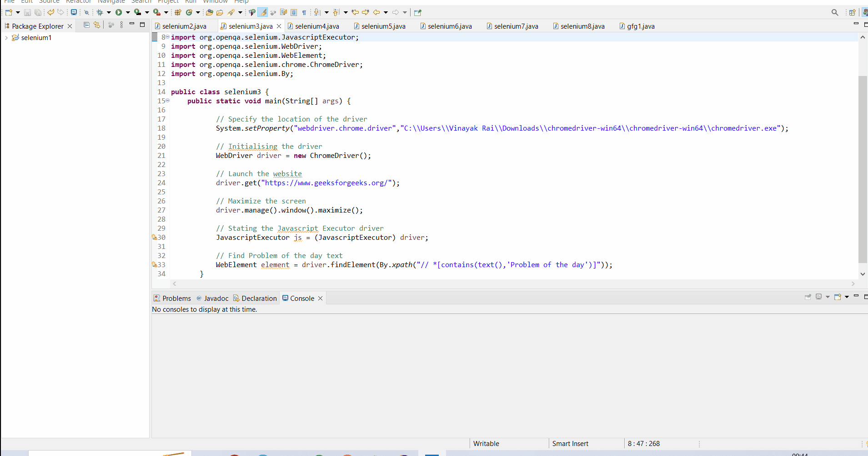This screenshot has width=868, height=456.
Task: Collapse all in Package Explorer
Action: tap(86, 25)
